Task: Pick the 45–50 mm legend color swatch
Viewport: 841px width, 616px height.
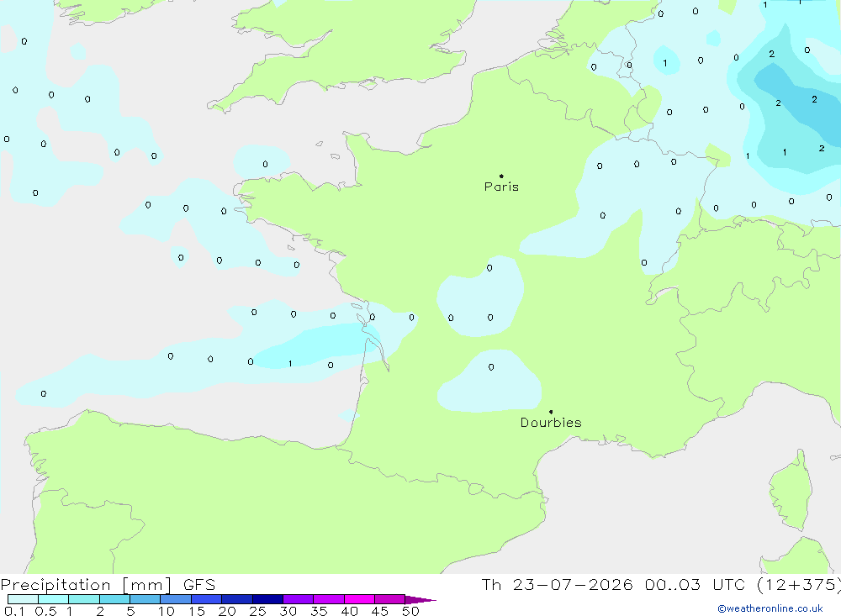Action: coord(389,599)
